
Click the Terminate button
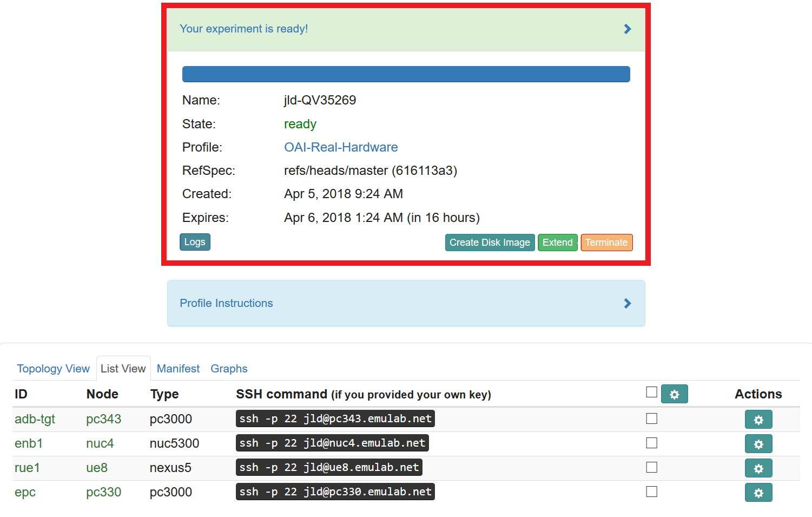(606, 243)
